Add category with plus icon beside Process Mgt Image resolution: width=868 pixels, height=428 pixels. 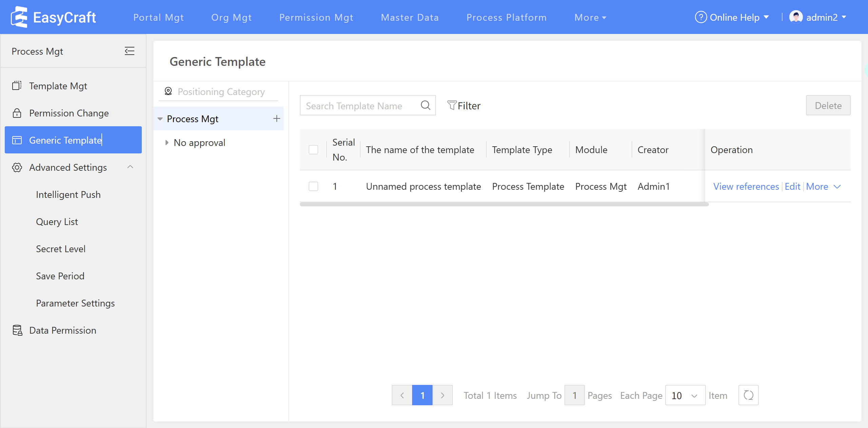276,119
